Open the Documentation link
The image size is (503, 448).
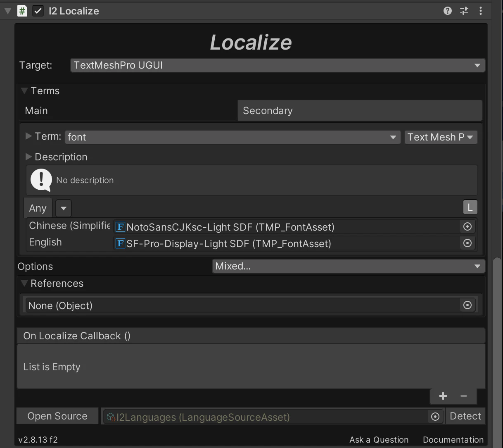[x=453, y=440]
